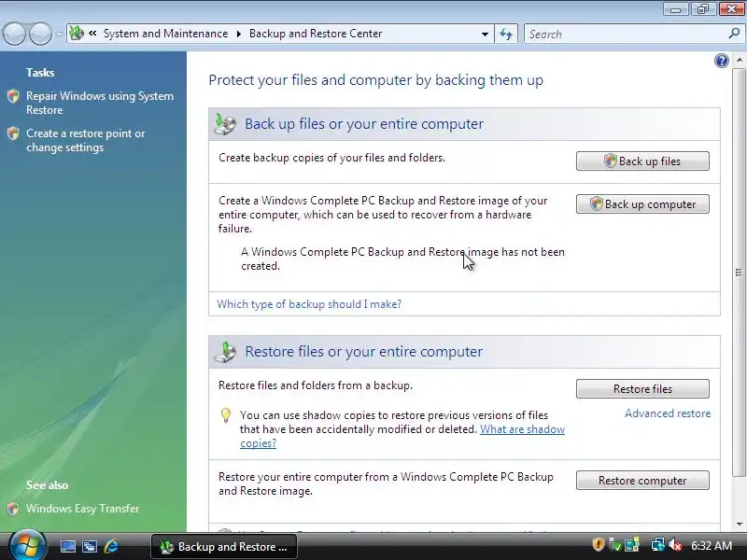Screen dimensions: 747x560
Task: Click the Restore computer button
Action: [642, 481]
